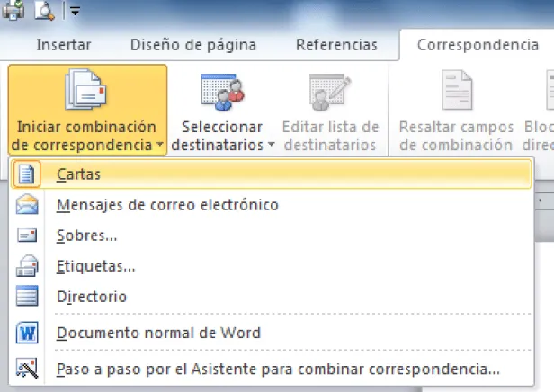Image resolution: width=554 pixels, height=392 pixels.
Task: Expand the quick access toolbar customize arrow
Action: click(75, 12)
